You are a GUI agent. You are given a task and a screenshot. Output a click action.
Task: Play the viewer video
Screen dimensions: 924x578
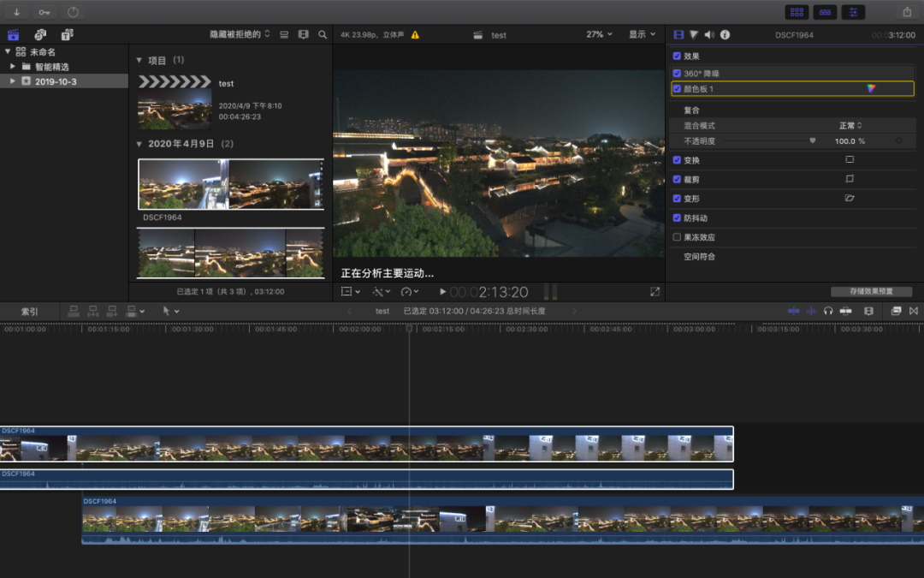coord(442,291)
